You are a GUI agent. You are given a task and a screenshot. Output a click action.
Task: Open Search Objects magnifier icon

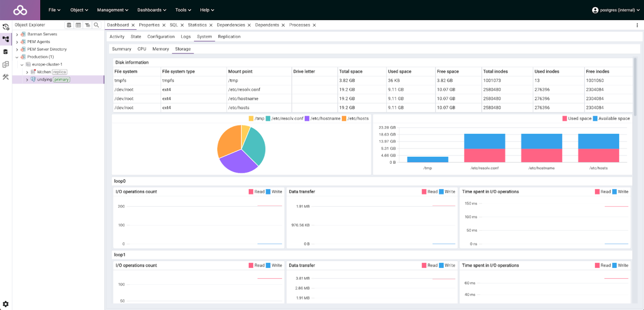point(96,25)
